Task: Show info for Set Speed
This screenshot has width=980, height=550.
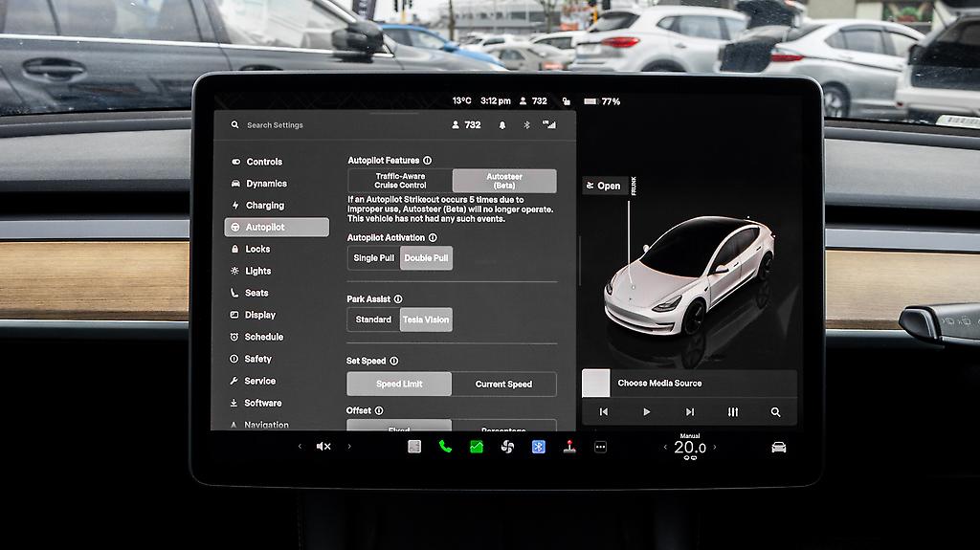Action: pos(393,361)
